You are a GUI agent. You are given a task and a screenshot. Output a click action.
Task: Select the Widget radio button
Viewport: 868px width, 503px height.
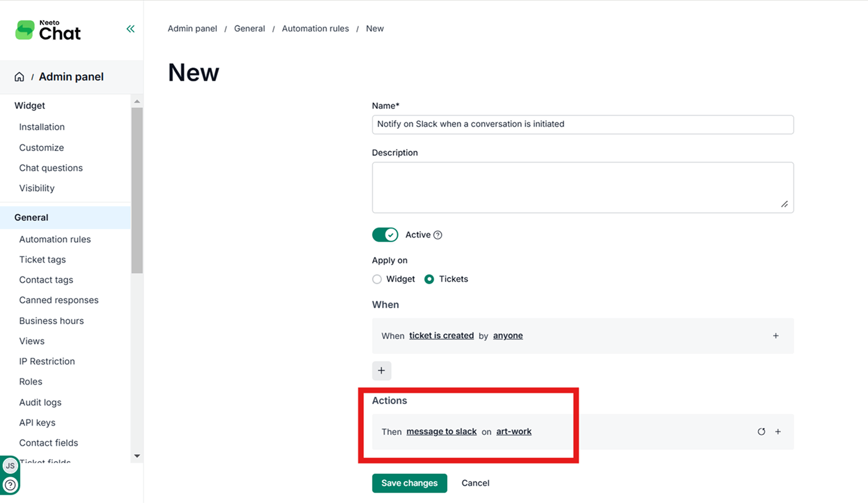click(377, 279)
